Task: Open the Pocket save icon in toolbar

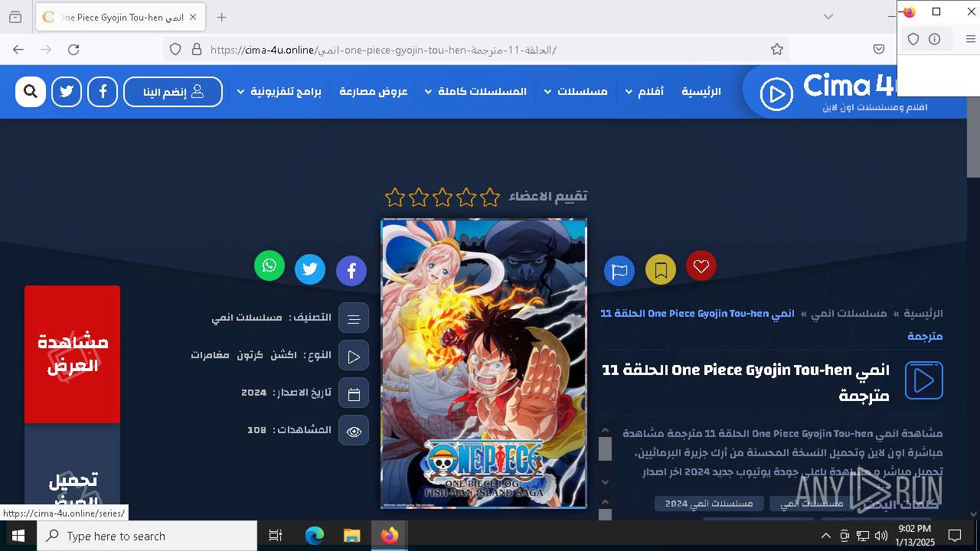Action: point(879,50)
